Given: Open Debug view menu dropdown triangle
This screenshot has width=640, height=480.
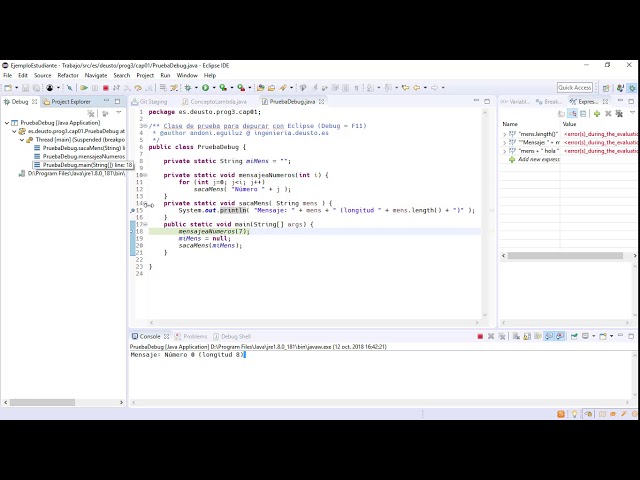Looking at the screenshot, I should pyautogui.click(x=119, y=113).
